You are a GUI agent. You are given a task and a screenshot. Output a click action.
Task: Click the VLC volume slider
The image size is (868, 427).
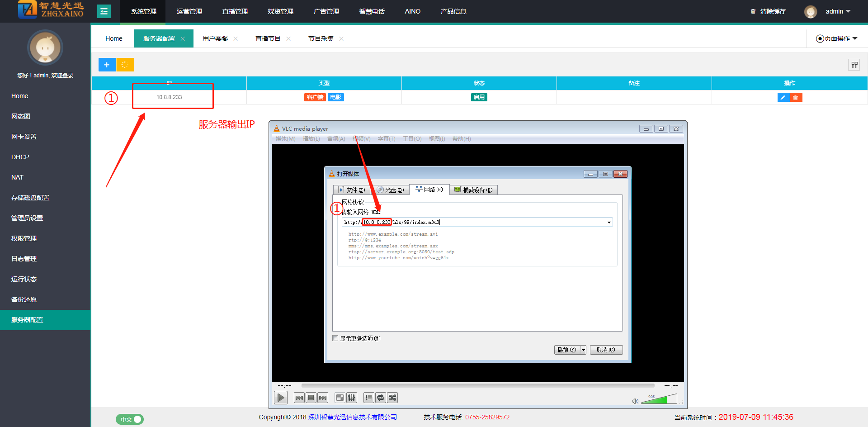click(x=659, y=399)
